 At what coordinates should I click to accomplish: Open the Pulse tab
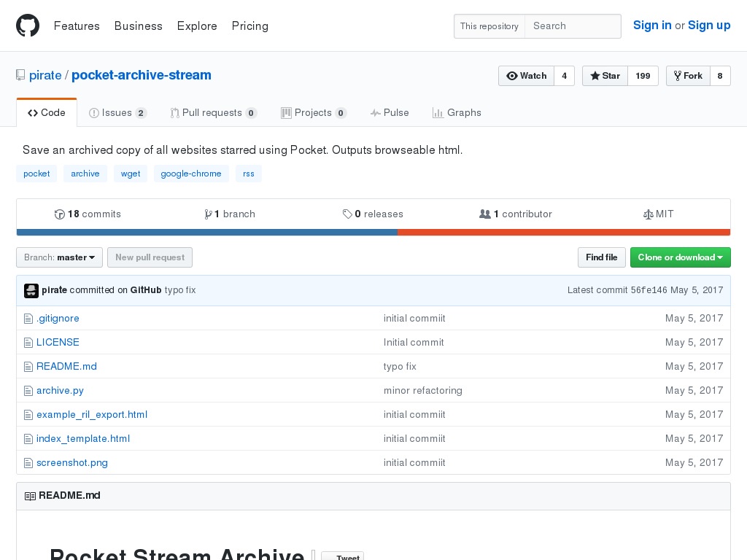click(x=390, y=113)
